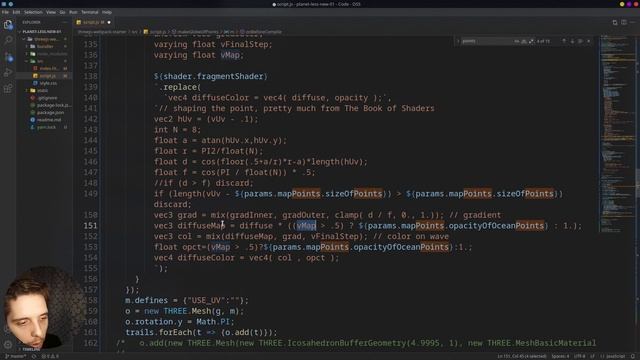Click line number 151 in the gutter

[90, 226]
